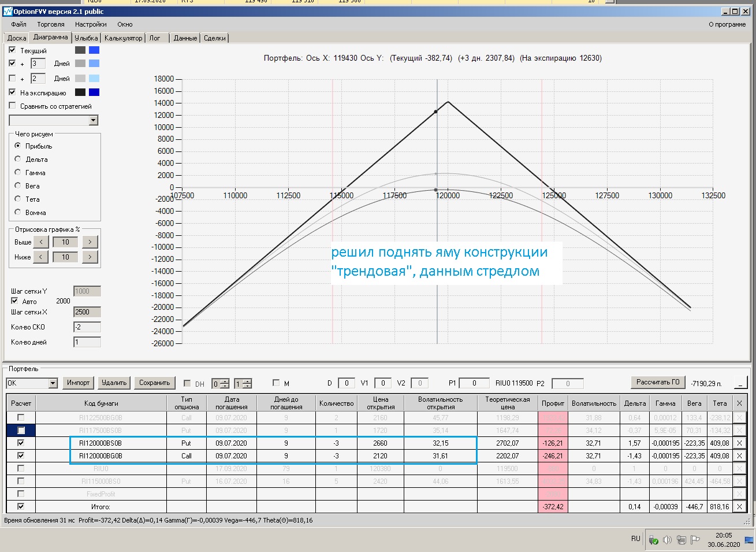The height and width of the screenshot is (552, 756).
Task: Click the flag notification tray icon
Action: pyautogui.click(x=695, y=540)
